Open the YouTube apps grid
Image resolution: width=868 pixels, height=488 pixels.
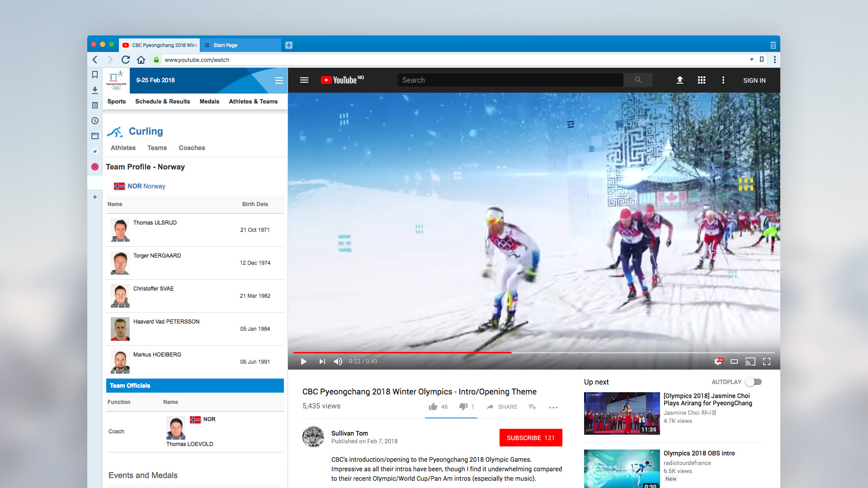click(702, 80)
